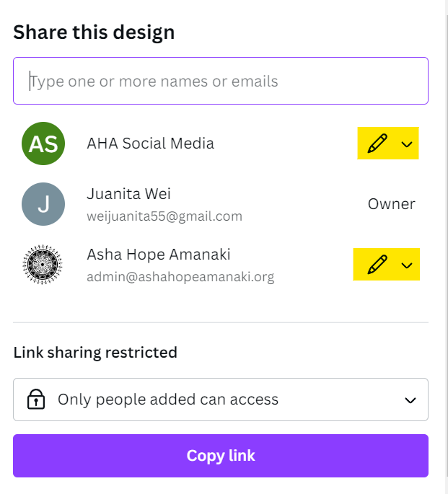This screenshot has height=494, width=448.
Task: Select the Juanita Wei name entry
Action: click(x=128, y=194)
